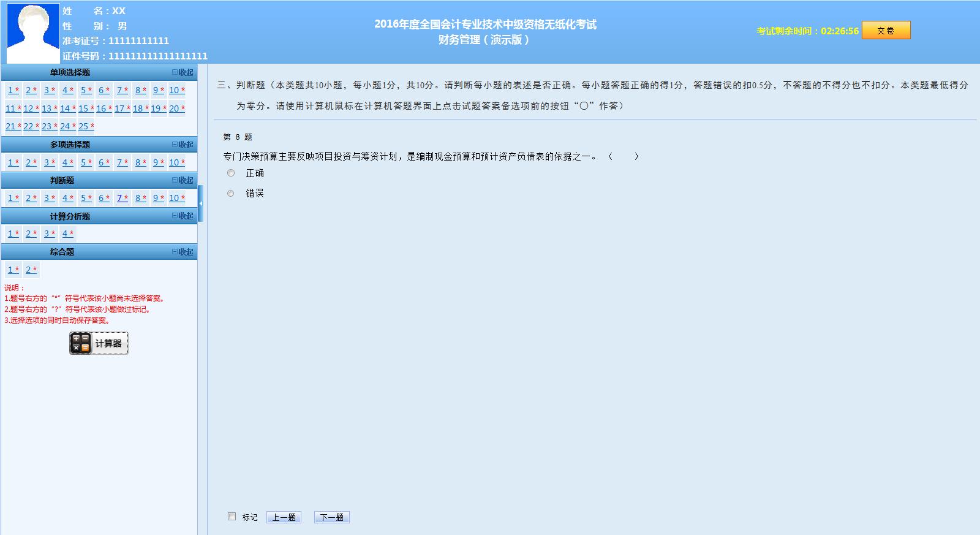Viewport: 980px width, 535px height.
Task: Go to previous question with 上一题
Action: point(284,517)
